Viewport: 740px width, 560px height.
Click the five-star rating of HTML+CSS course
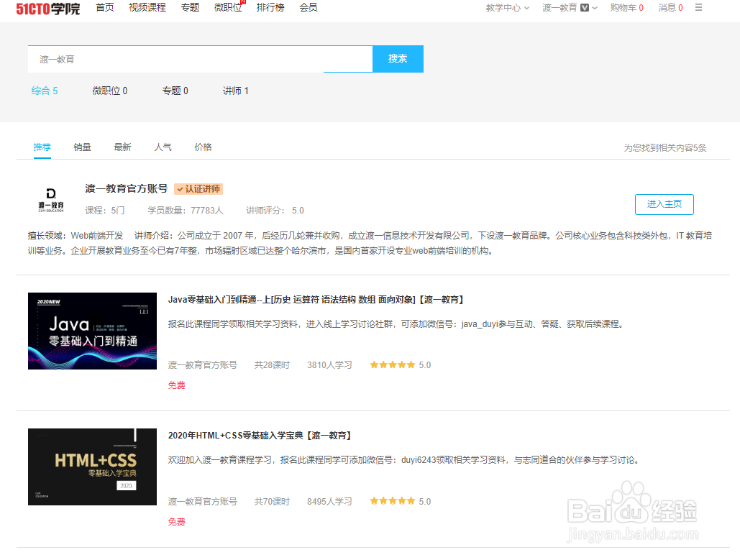[x=392, y=501]
